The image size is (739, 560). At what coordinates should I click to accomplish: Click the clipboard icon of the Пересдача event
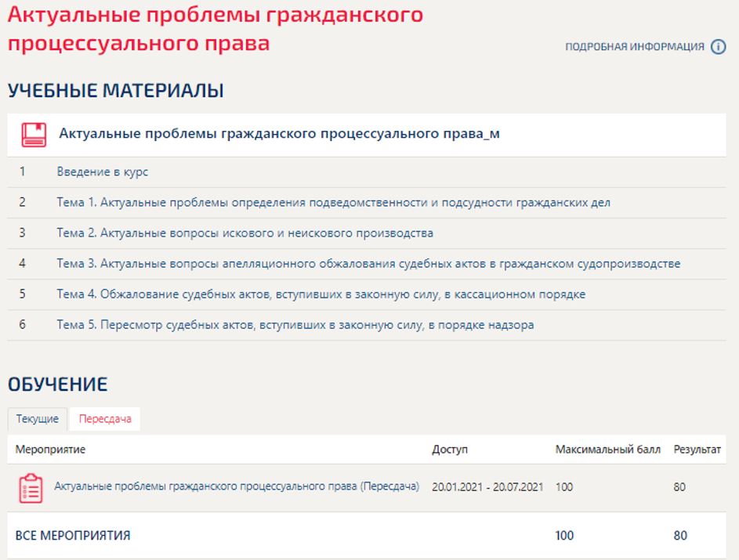[30, 487]
